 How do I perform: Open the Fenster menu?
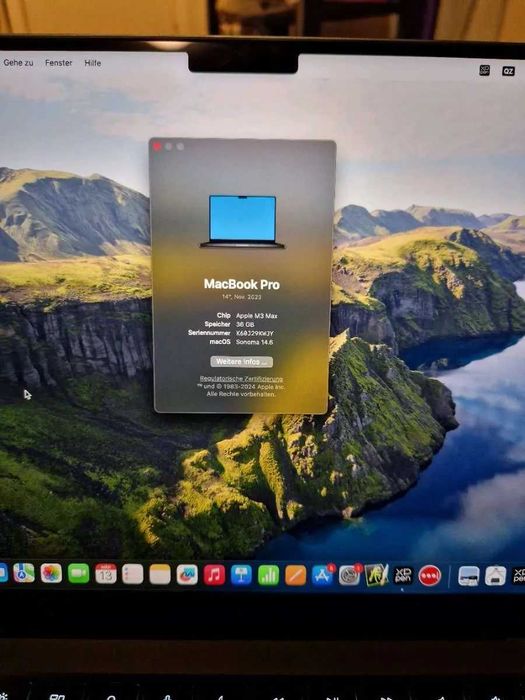pyautogui.click(x=58, y=63)
